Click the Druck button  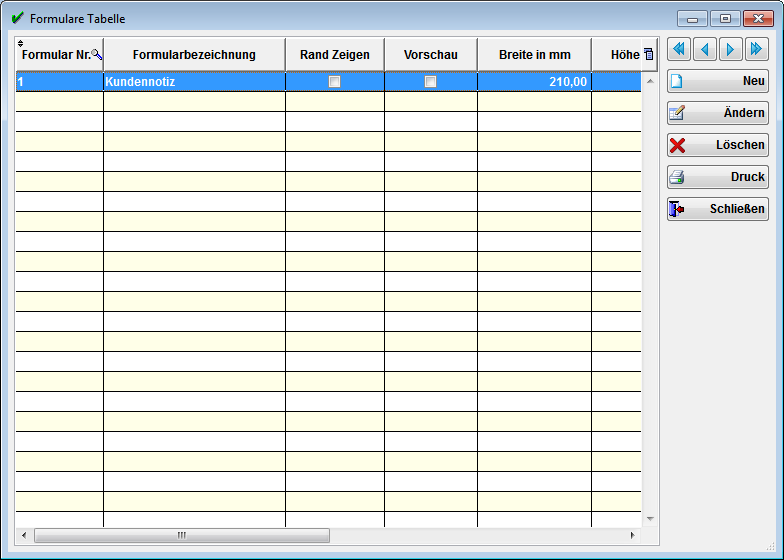[718, 177]
